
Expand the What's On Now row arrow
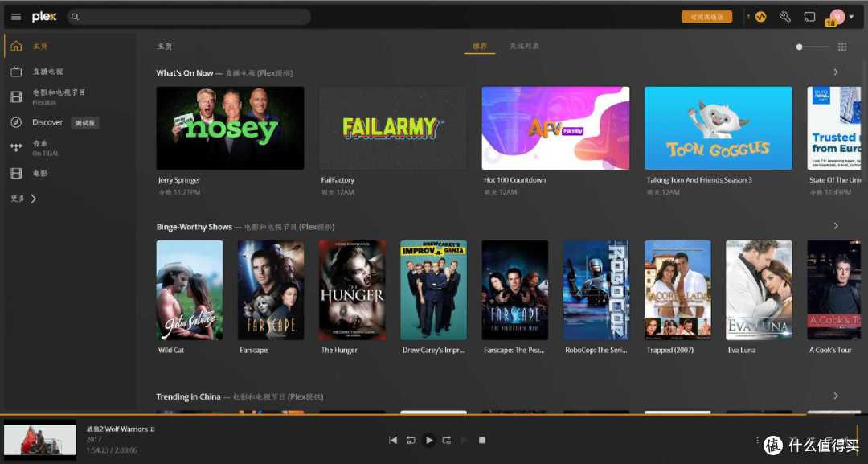tap(836, 72)
